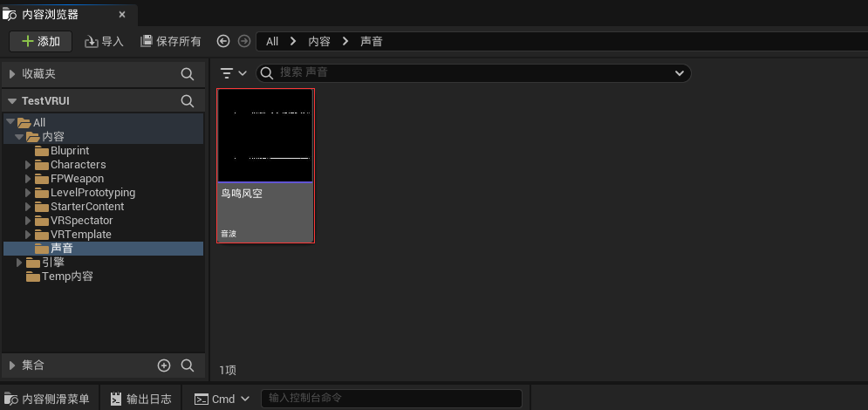Add a new collection with plus icon
868x410 pixels.
point(164,366)
